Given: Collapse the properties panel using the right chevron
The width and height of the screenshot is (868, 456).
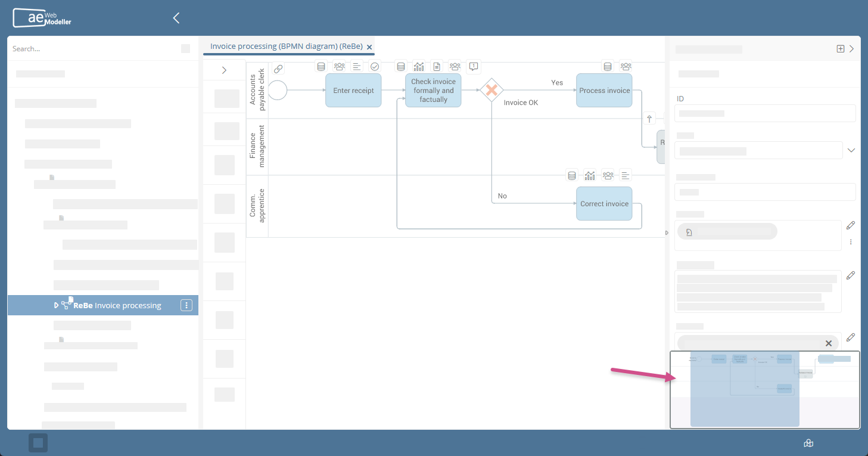Looking at the screenshot, I should (x=852, y=49).
